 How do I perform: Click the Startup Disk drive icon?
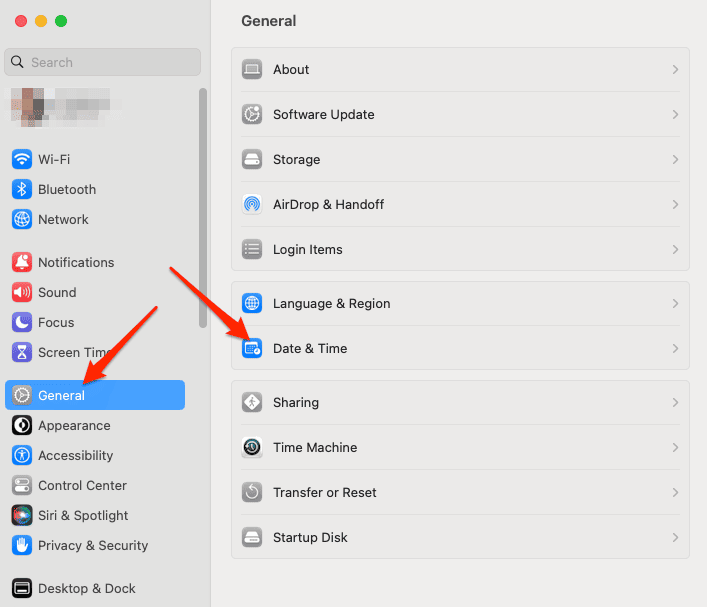252,537
